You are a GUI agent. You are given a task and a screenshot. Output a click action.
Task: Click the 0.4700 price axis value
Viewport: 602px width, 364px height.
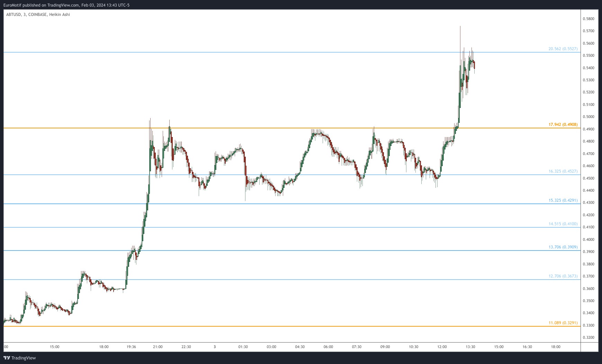click(x=588, y=154)
